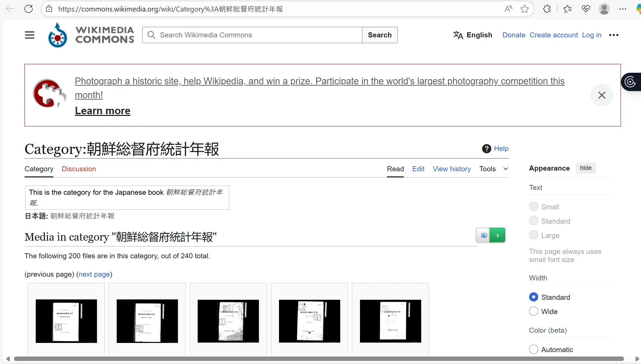Choose the Automatic color option

pyautogui.click(x=533, y=349)
